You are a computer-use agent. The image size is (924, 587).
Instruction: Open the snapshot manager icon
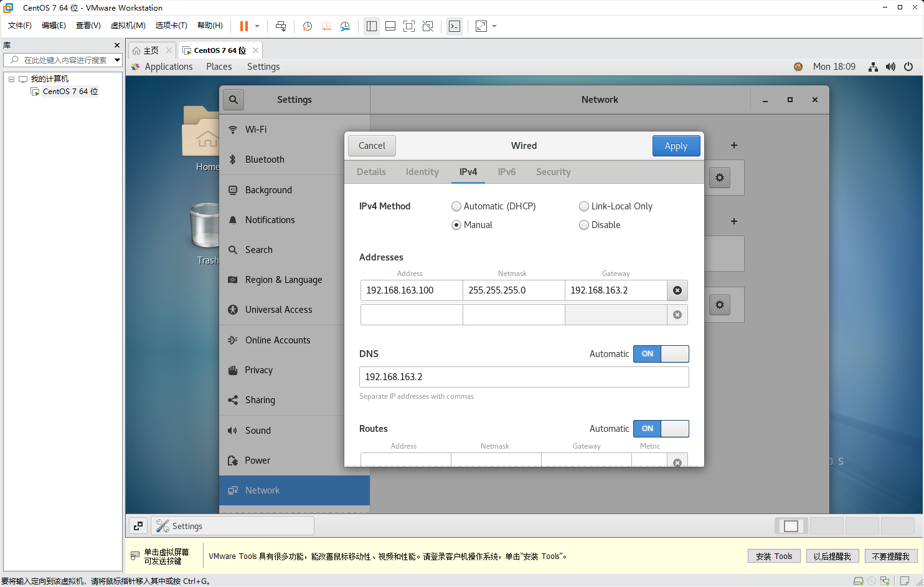[345, 26]
